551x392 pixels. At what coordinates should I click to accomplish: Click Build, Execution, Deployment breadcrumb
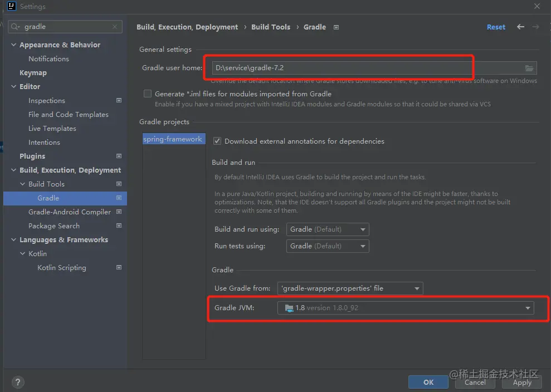tap(187, 27)
